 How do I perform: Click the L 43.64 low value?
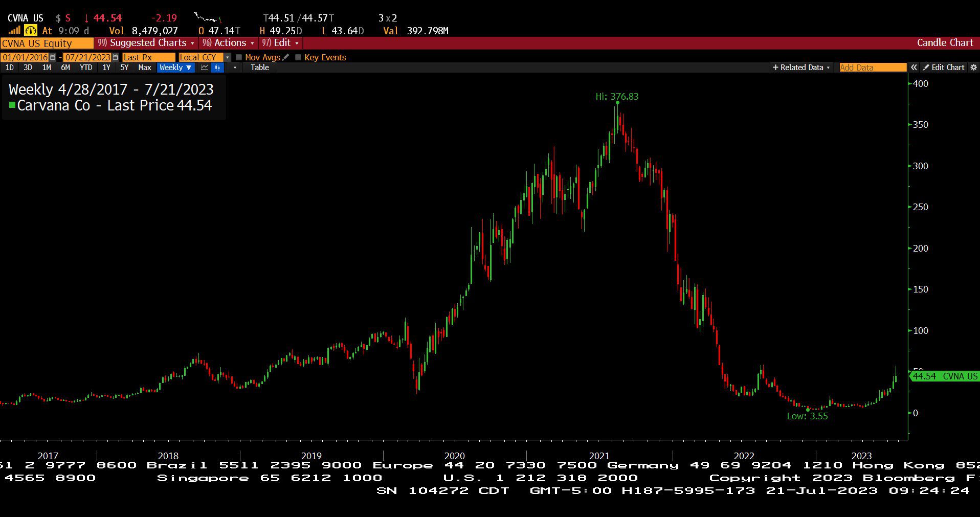click(x=343, y=31)
